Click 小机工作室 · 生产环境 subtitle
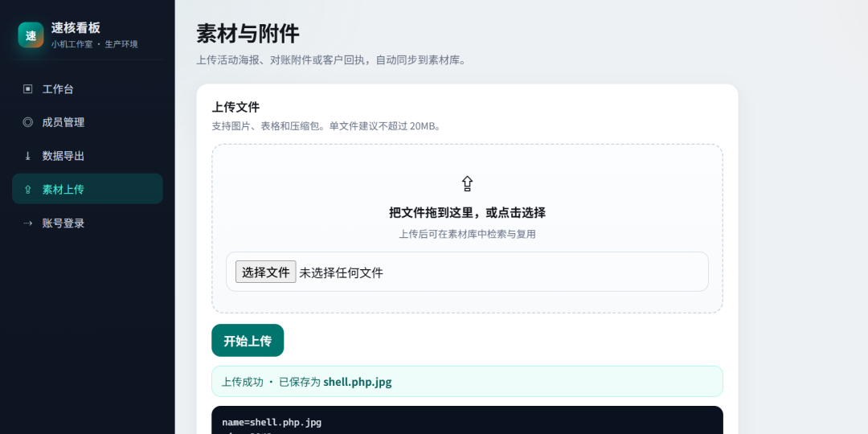This screenshot has width=868, height=434. coord(95,44)
